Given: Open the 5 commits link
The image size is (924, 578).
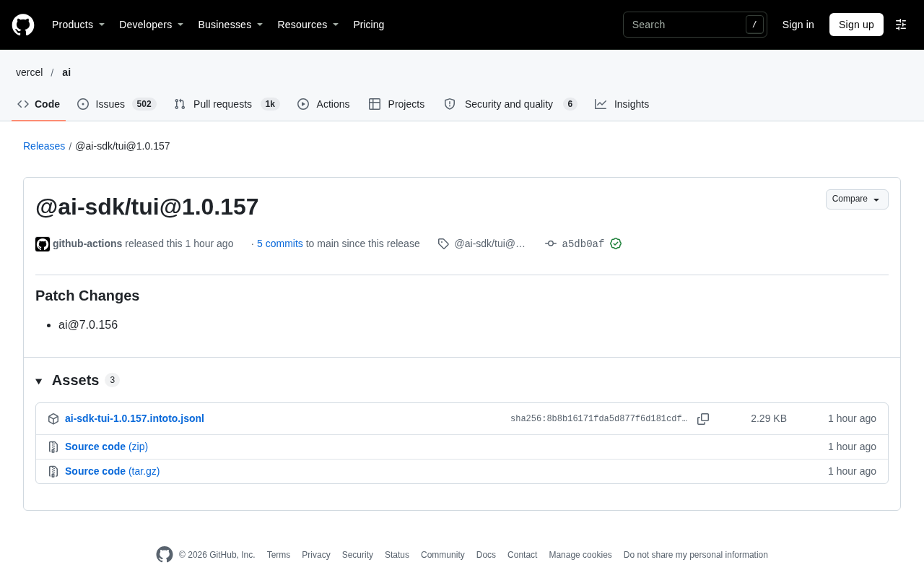Looking at the screenshot, I should [x=280, y=243].
